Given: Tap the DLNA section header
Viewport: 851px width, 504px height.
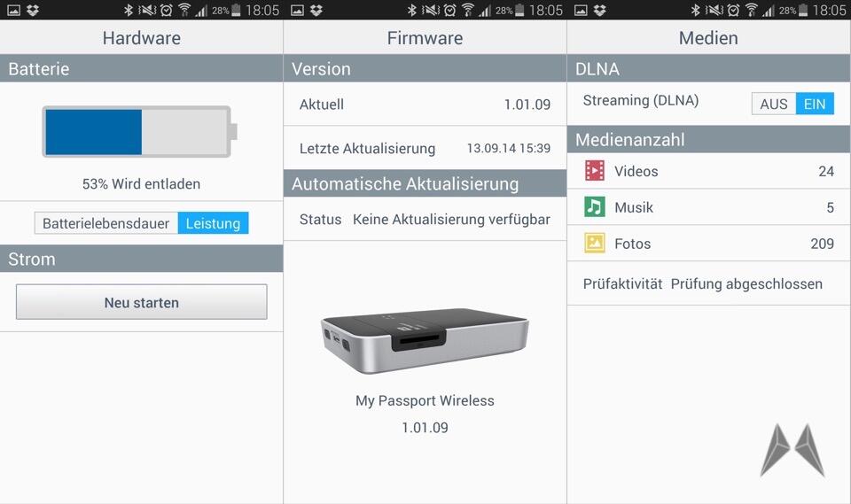Looking at the screenshot, I should (x=709, y=68).
